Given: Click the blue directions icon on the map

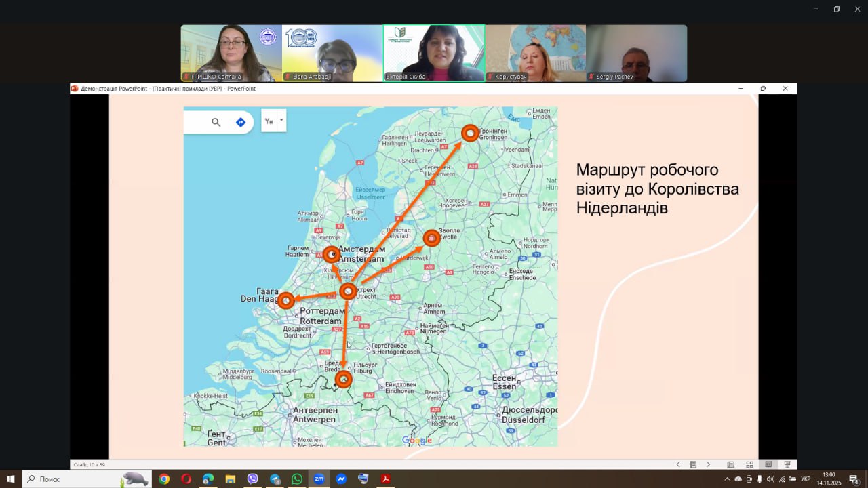Looking at the screenshot, I should [x=240, y=122].
